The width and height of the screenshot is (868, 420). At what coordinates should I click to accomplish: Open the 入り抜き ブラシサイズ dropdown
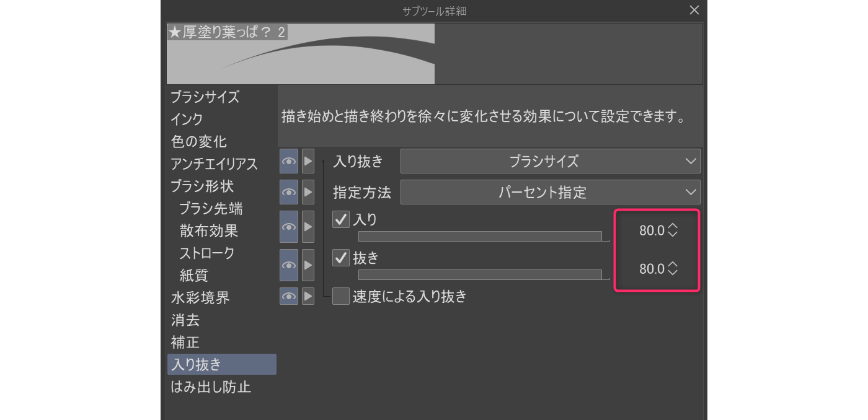tap(550, 161)
